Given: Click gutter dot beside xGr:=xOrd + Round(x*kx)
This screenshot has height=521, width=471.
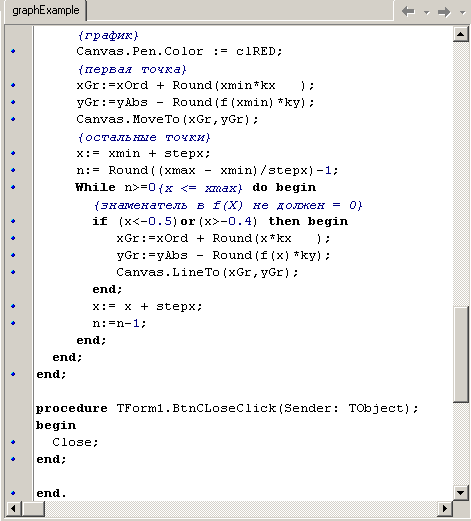Looking at the screenshot, I should click(13, 238).
